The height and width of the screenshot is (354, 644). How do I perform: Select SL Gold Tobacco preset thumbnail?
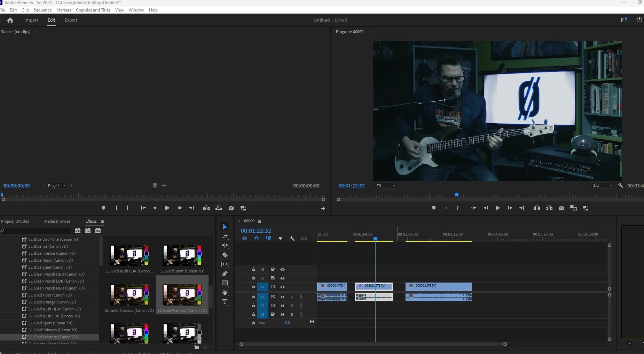pos(129,295)
